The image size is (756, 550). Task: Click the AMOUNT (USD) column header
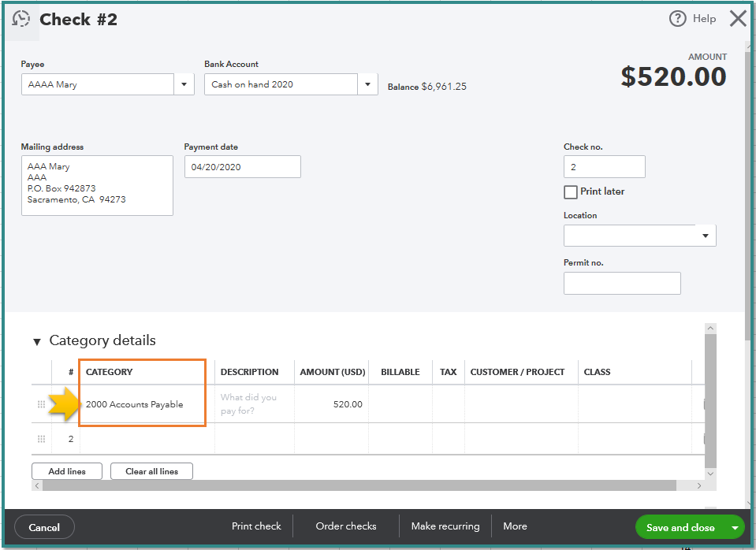[332, 372]
